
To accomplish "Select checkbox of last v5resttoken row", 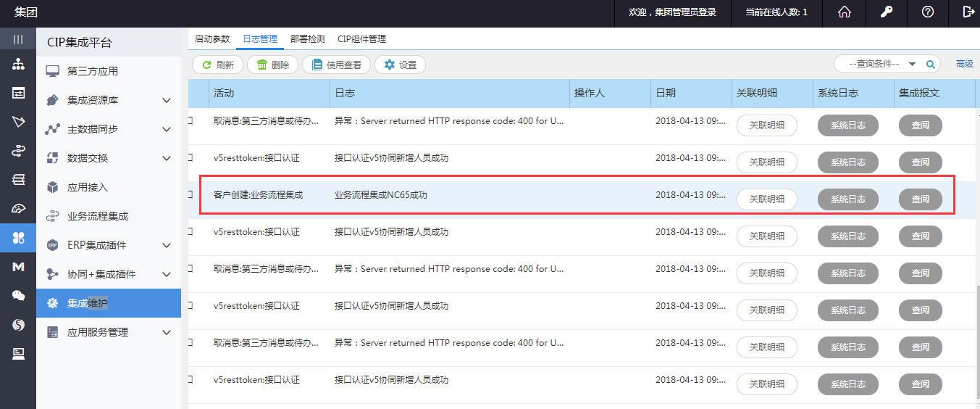I will coord(190,380).
